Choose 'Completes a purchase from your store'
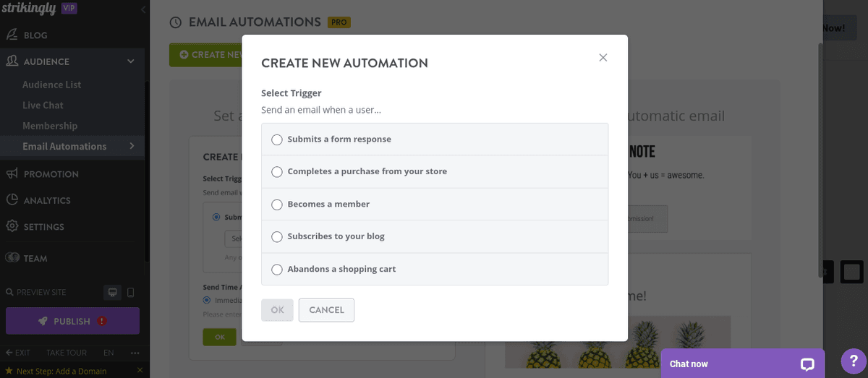The image size is (868, 378). (x=277, y=172)
